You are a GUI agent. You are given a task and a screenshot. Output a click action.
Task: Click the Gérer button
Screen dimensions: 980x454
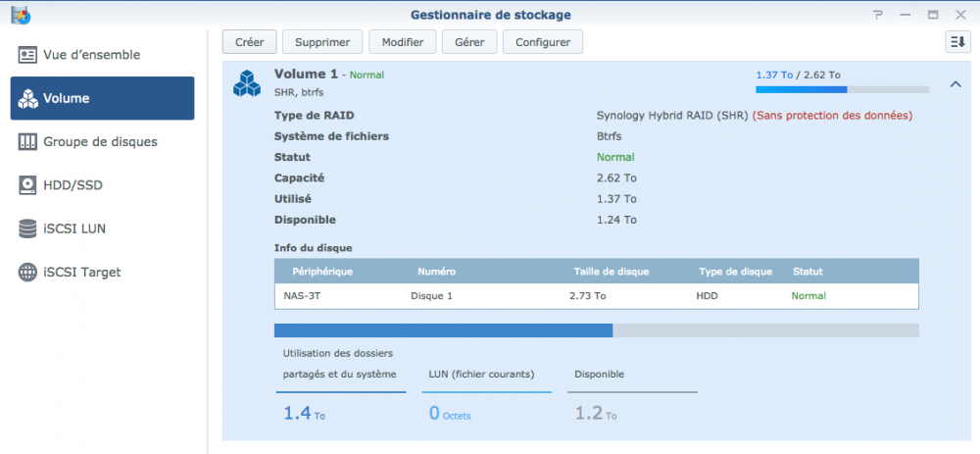pos(469,42)
